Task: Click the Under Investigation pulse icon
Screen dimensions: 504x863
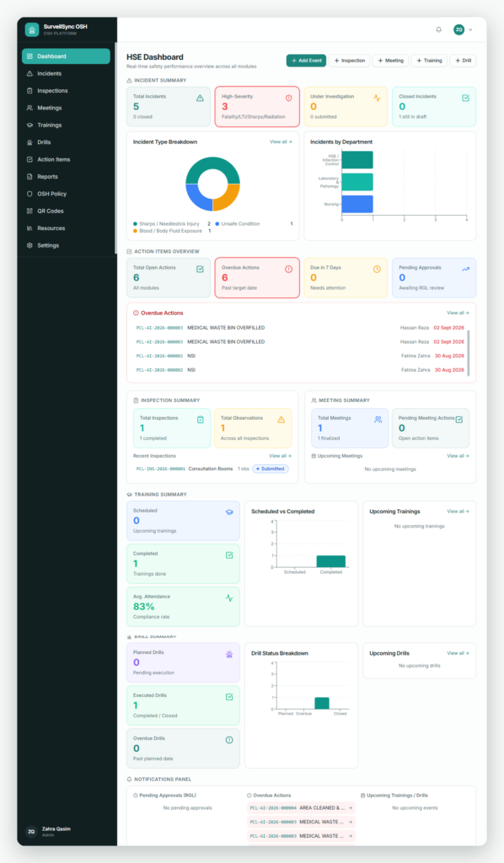Action: point(377,98)
